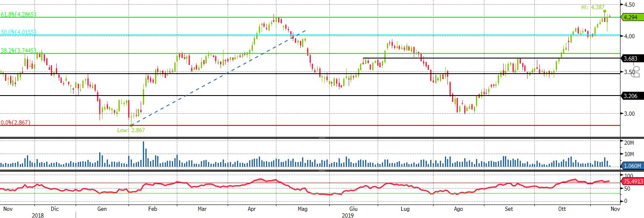The height and width of the screenshot is (218, 644).
Task: Click the Mar month label
Action: [202, 208]
